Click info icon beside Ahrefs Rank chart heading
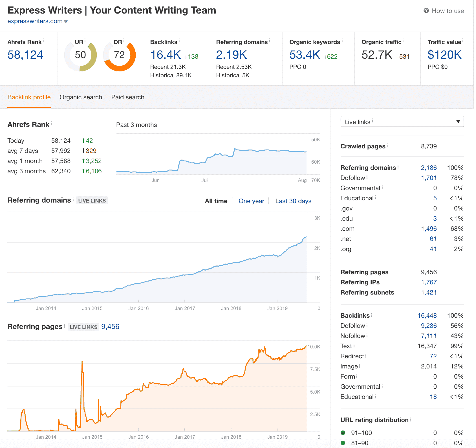 (x=52, y=123)
